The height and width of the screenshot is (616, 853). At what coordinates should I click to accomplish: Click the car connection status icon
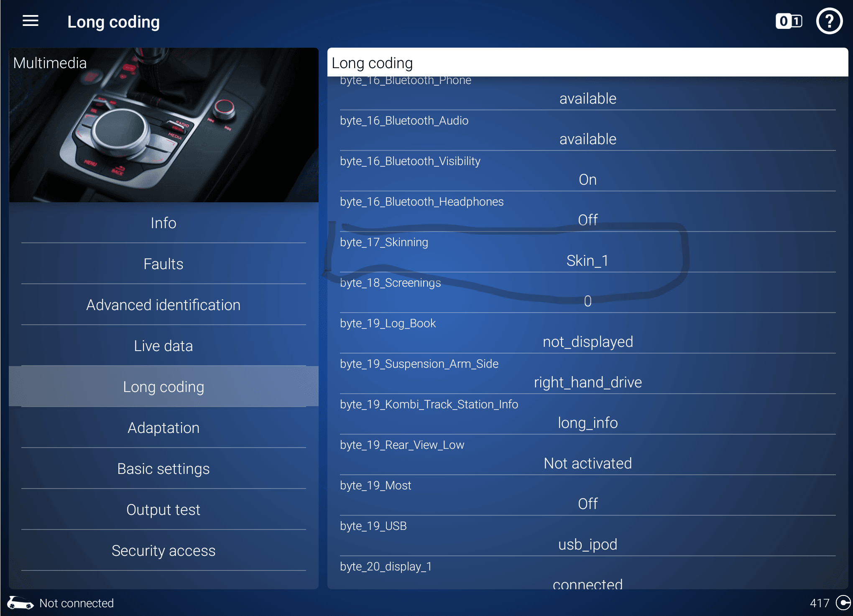coord(20,603)
